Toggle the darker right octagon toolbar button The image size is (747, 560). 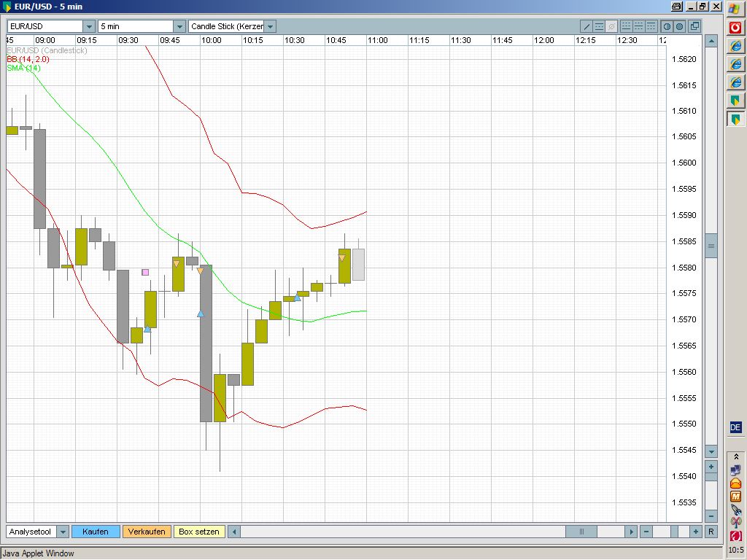click(x=679, y=26)
